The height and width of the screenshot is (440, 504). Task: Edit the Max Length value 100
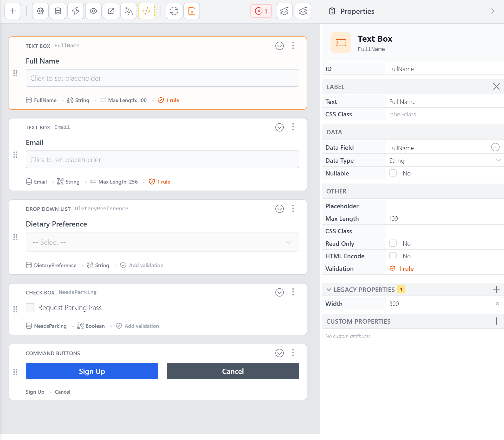[445, 218]
